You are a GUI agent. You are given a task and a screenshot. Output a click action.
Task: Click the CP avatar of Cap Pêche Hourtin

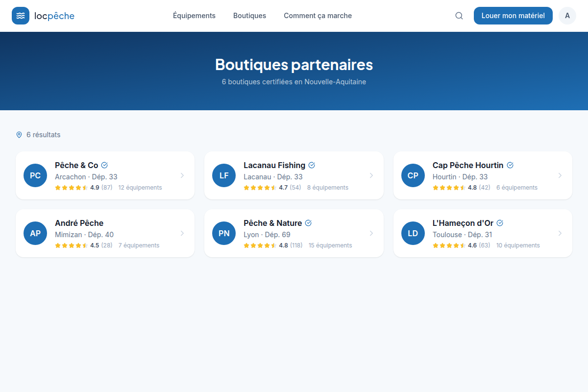click(x=413, y=175)
